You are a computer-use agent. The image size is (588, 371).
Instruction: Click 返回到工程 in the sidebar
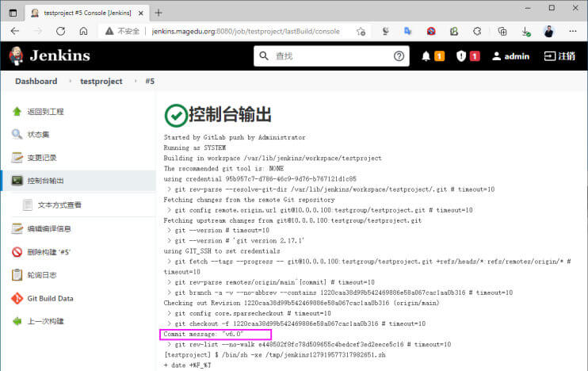point(45,112)
